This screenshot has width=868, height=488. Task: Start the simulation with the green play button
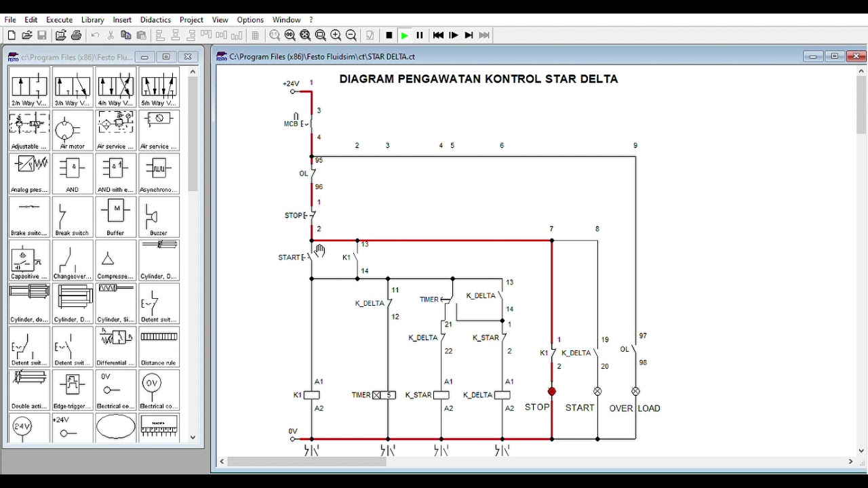pyautogui.click(x=405, y=35)
